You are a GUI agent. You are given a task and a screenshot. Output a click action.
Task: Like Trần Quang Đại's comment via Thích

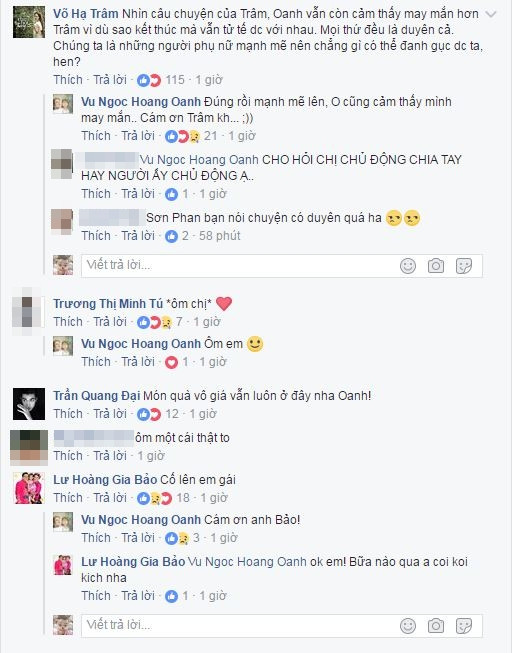pos(68,414)
